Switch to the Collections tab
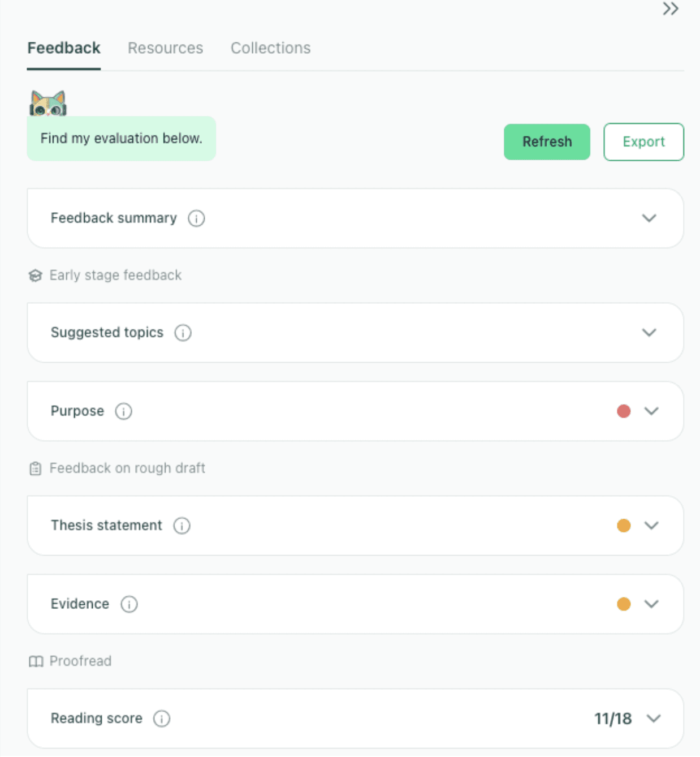This screenshot has height=757, width=700. (x=270, y=48)
